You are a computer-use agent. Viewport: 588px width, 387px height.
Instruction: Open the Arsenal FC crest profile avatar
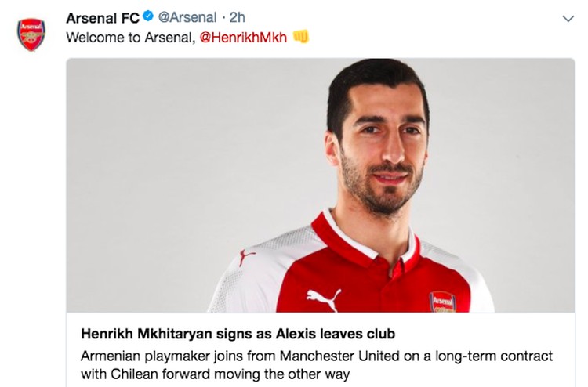pyautogui.click(x=31, y=34)
